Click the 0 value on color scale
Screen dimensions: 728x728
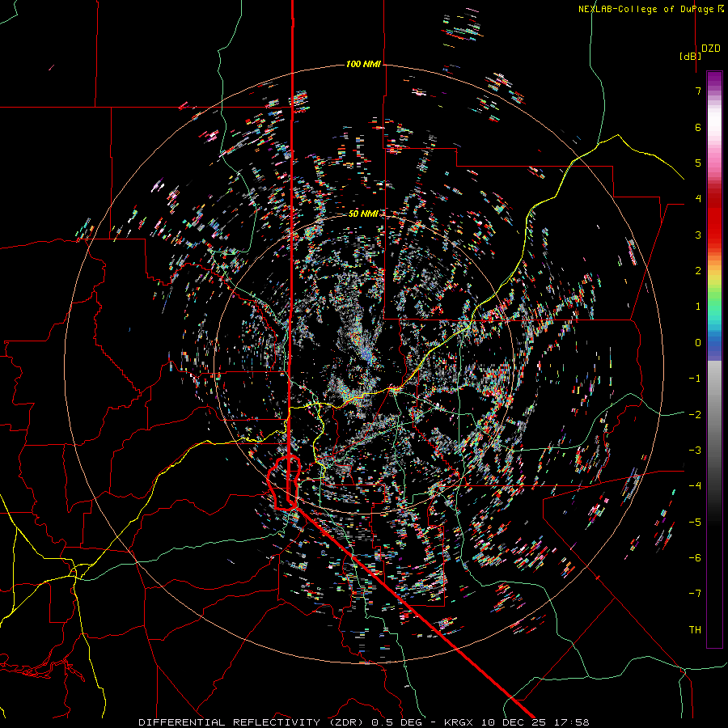pyautogui.click(x=698, y=343)
